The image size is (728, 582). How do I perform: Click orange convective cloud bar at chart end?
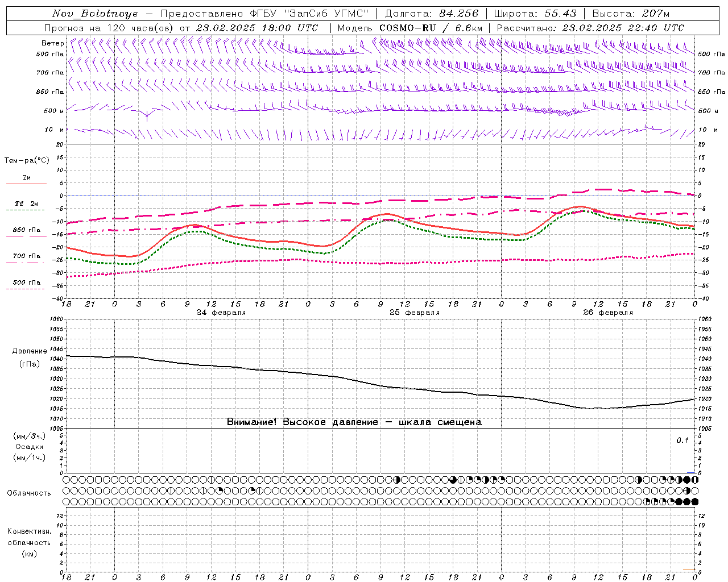coord(689,569)
